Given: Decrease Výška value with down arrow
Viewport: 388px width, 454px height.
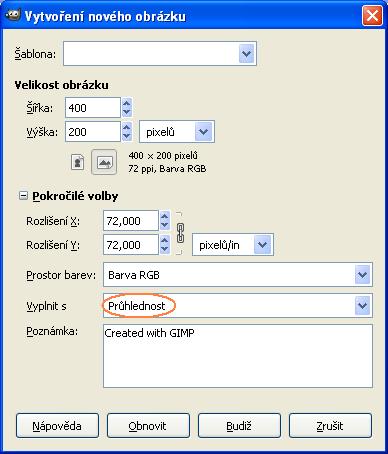Looking at the screenshot, I should [127, 136].
